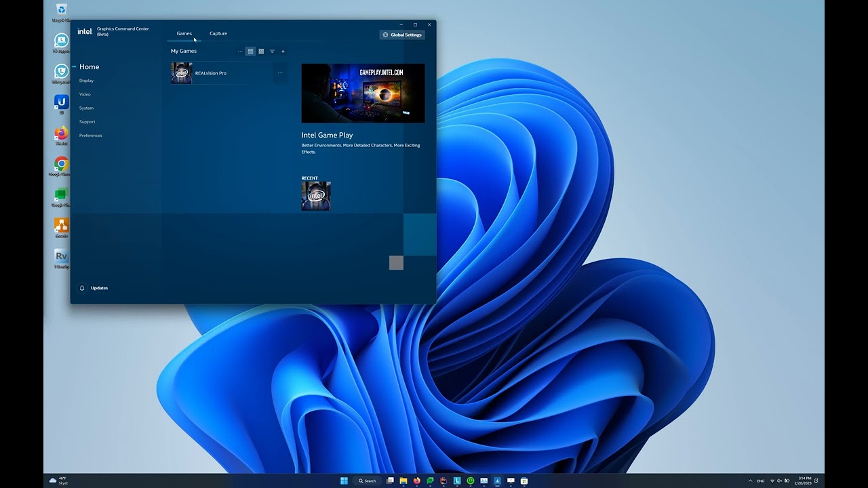Select the REALvision Pro game entry
This screenshot has width=868, height=488.
pyautogui.click(x=229, y=73)
